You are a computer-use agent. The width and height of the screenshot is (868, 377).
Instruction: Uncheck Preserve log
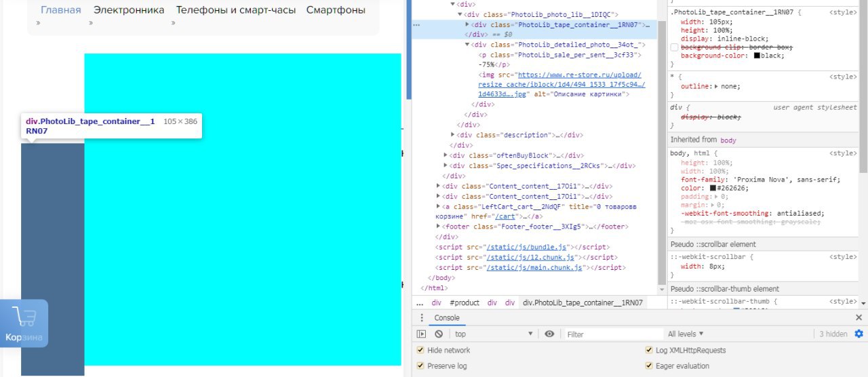pos(420,365)
